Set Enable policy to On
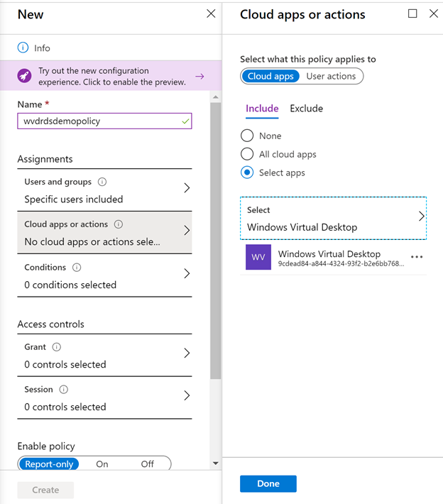Image resolution: width=443 pixels, height=504 pixels. point(102,464)
